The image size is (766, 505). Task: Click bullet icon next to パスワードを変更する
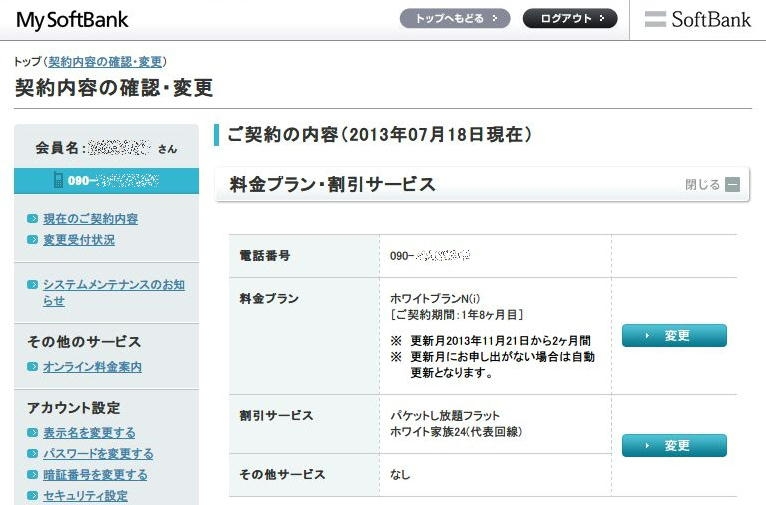[32, 454]
